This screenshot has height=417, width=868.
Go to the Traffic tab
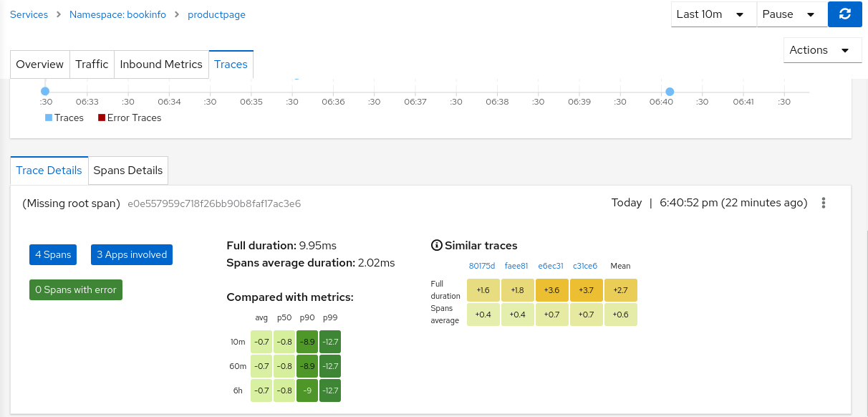92,64
